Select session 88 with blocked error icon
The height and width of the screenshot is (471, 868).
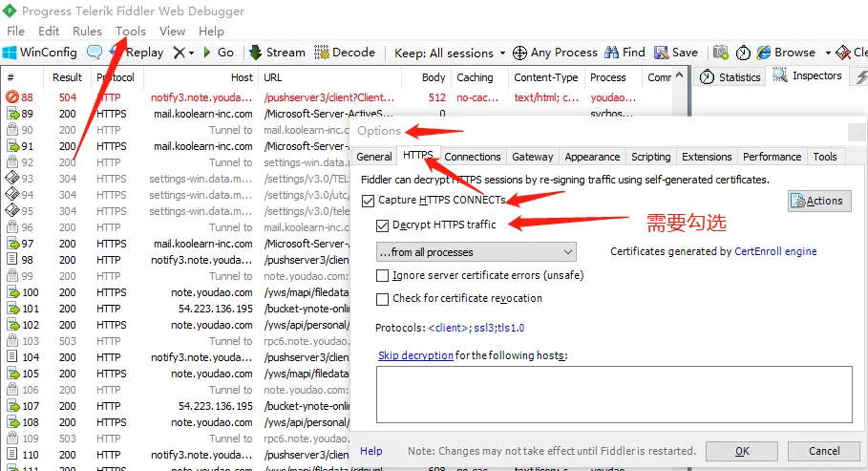coord(12,97)
